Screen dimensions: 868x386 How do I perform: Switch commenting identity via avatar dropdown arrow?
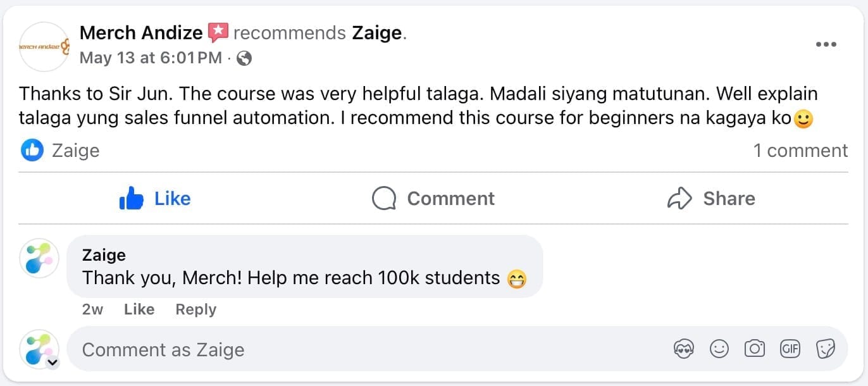point(53,363)
